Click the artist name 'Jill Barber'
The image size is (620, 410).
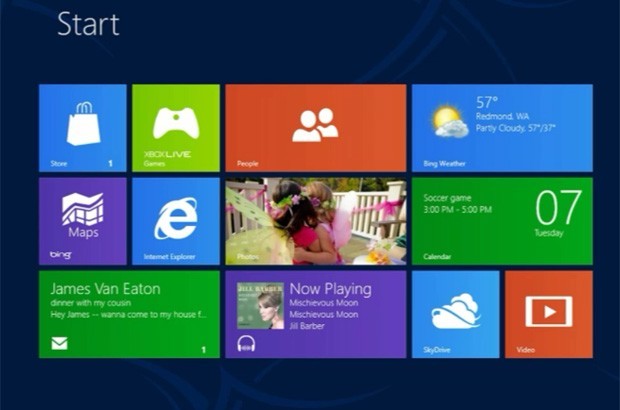tap(307, 326)
